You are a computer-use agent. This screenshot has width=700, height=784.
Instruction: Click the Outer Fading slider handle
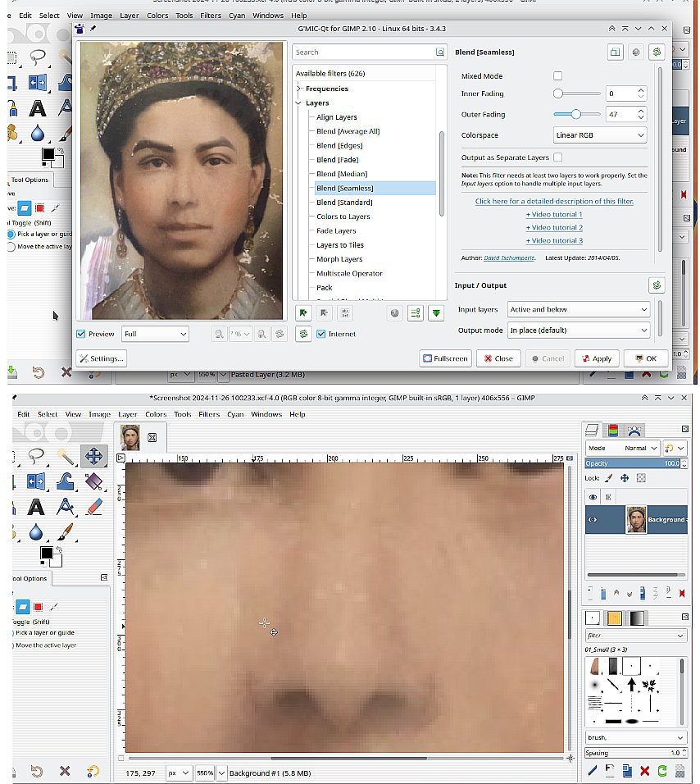point(575,114)
